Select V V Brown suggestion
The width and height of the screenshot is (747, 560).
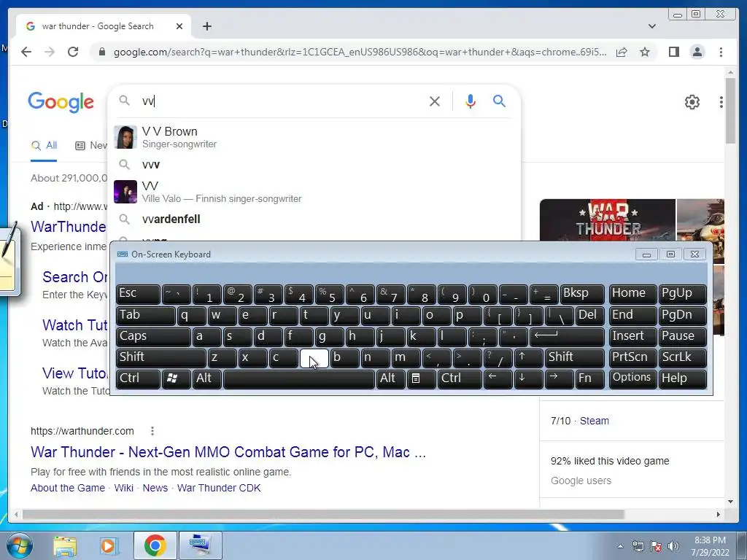pos(314,137)
